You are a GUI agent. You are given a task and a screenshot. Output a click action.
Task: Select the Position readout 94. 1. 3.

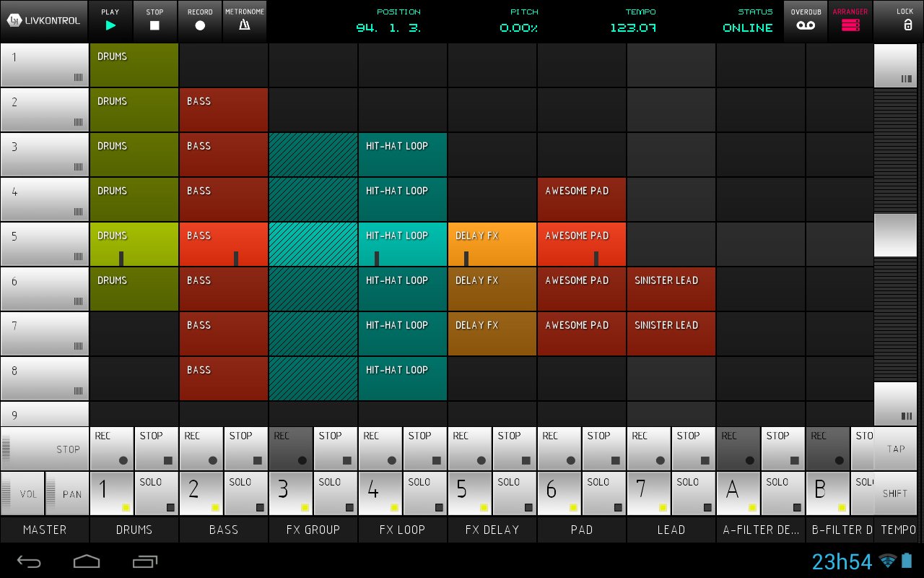[x=388, y=28]
